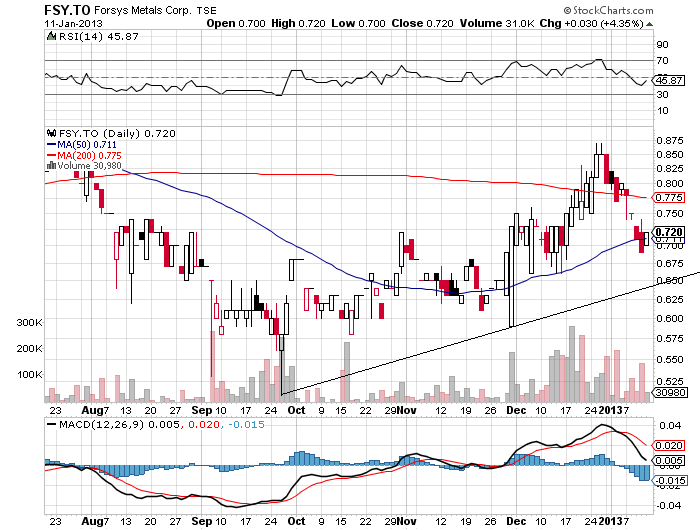Click the 300K volume axis label
This screenshot has height=530, width=700.
(x=29, y=322)
